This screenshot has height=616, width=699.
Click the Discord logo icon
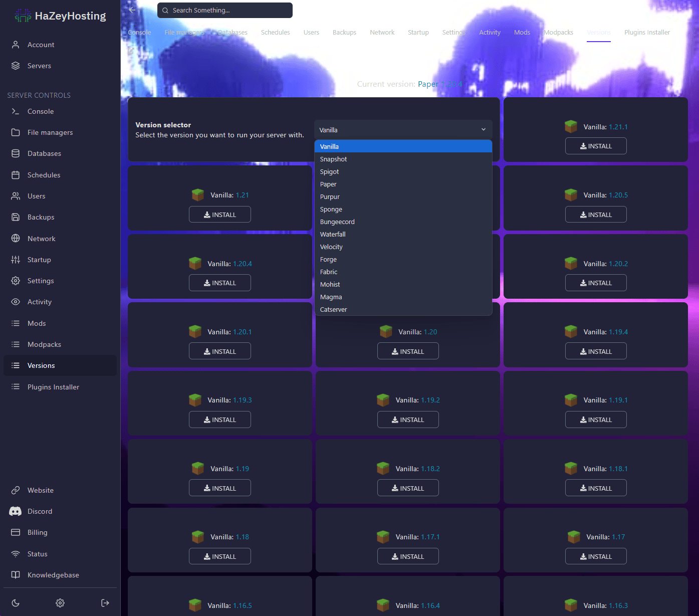(x=16, y=511)
